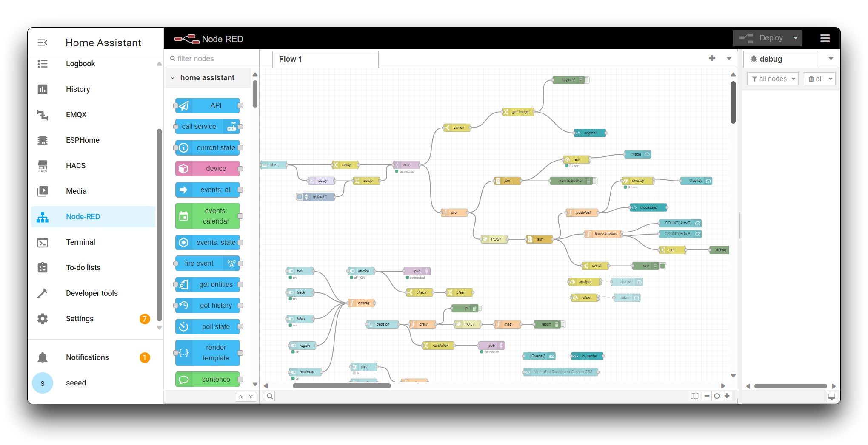Click the Deploy button
This screenshot has width=868, height=445.
(x=761, y=38)
